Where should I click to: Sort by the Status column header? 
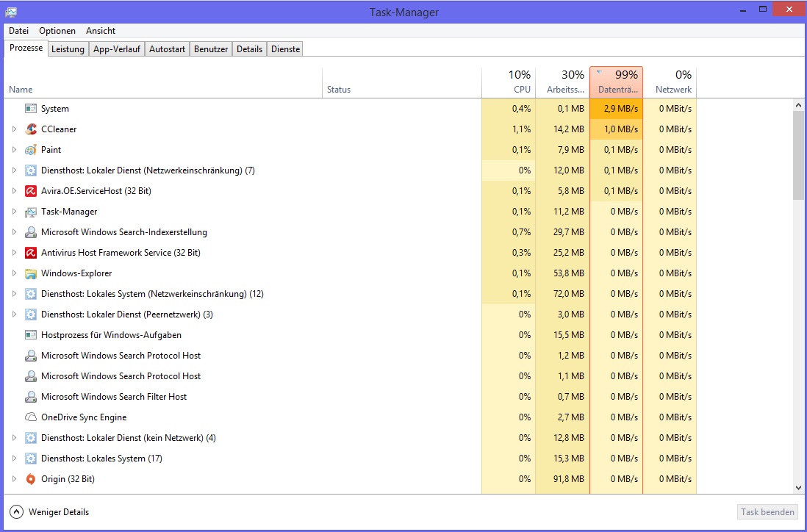point(402,82)
